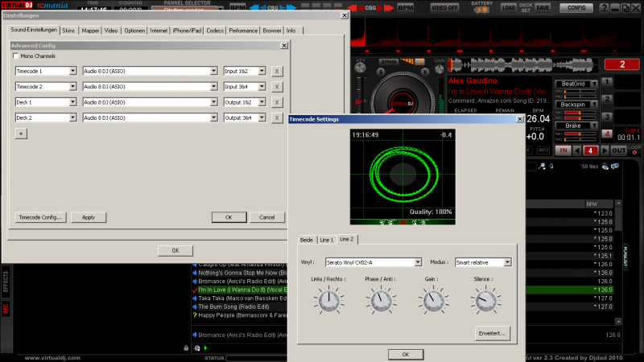
Task: Open the help question mark icon
Action: [x=604, y=8]
